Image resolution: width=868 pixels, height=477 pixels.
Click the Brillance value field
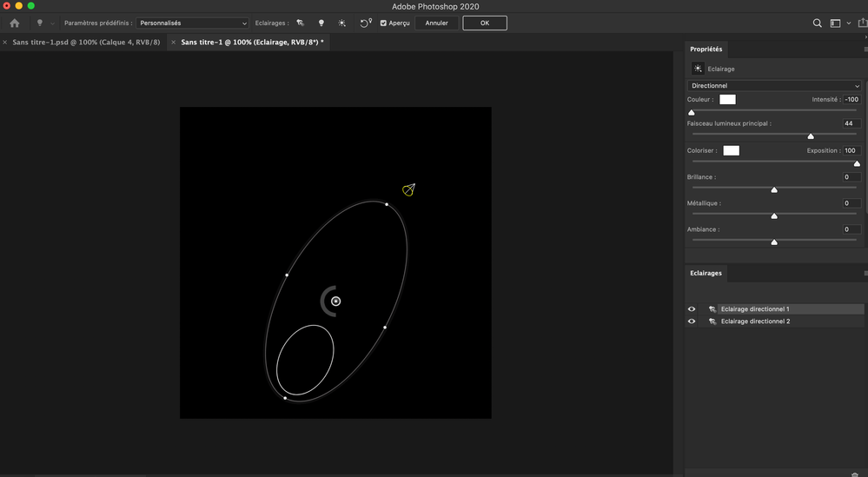851,177
